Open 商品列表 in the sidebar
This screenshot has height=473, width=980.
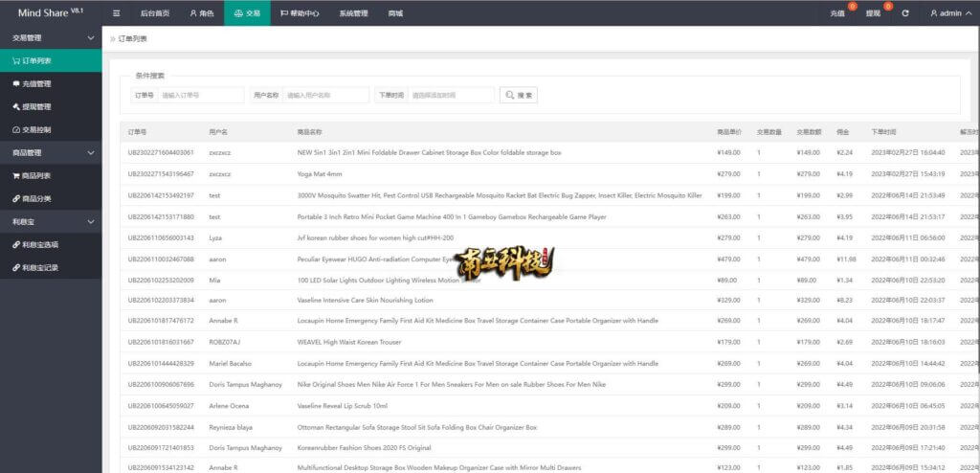[x=51, y=176]
